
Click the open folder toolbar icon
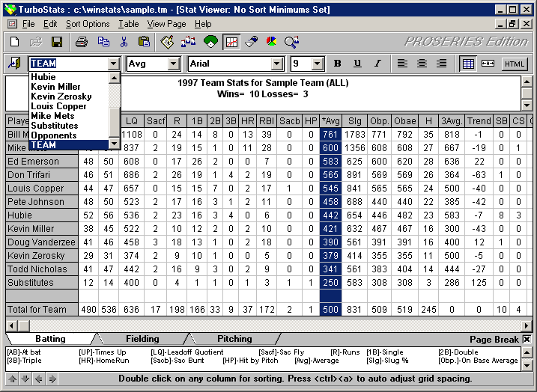click(36, 42)
